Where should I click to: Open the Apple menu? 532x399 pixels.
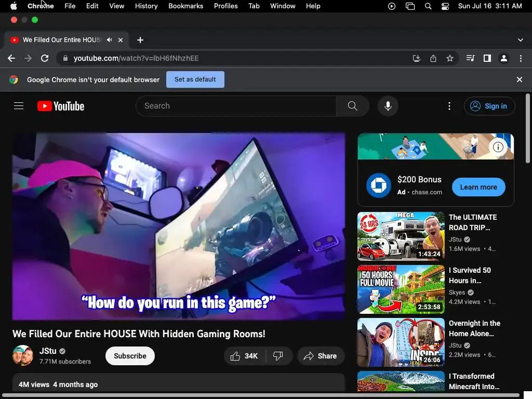14,6
